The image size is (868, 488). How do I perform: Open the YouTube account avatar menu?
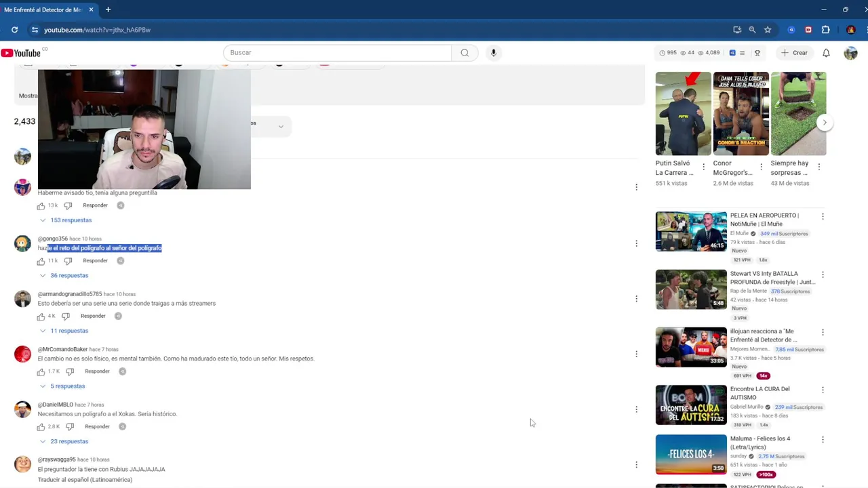(850, 53)
